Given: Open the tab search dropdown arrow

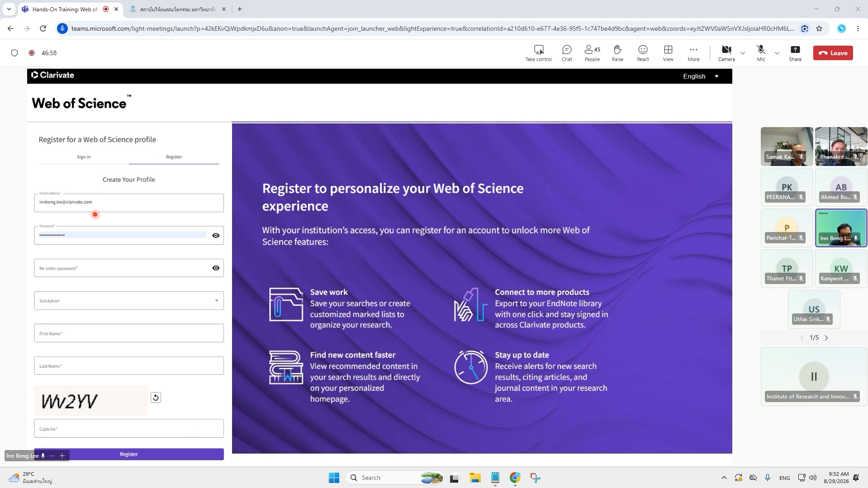Looking at the screenshot, I should [9, 9].
